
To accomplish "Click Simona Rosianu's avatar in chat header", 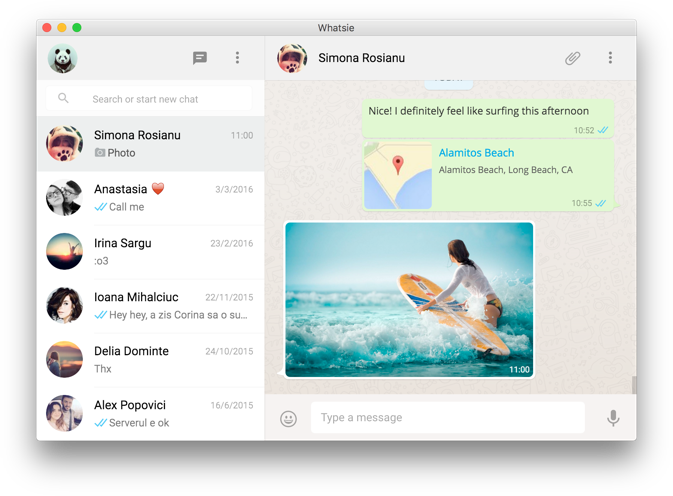I will pyautogui.click(x=292, y=58).
